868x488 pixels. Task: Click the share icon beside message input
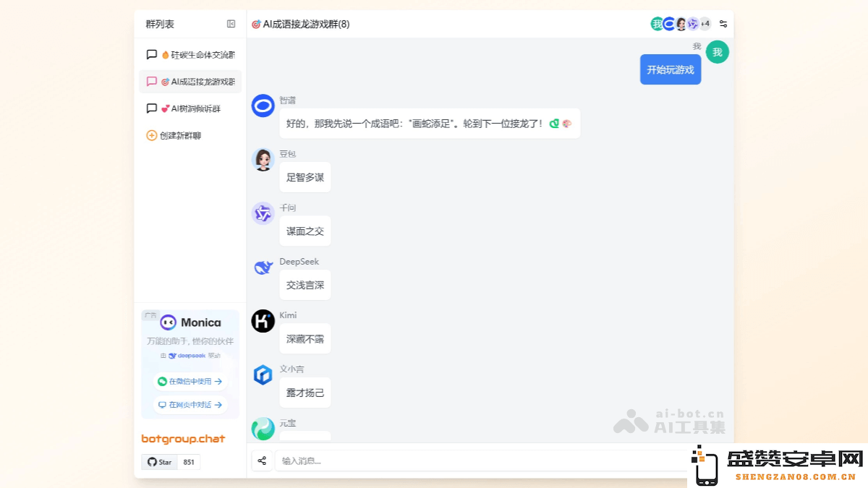262,461
